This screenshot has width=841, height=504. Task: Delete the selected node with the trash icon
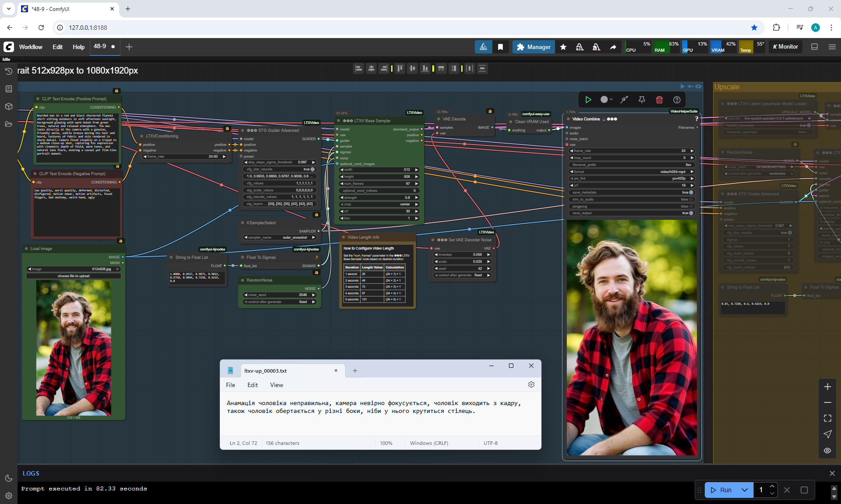point(659,100)
